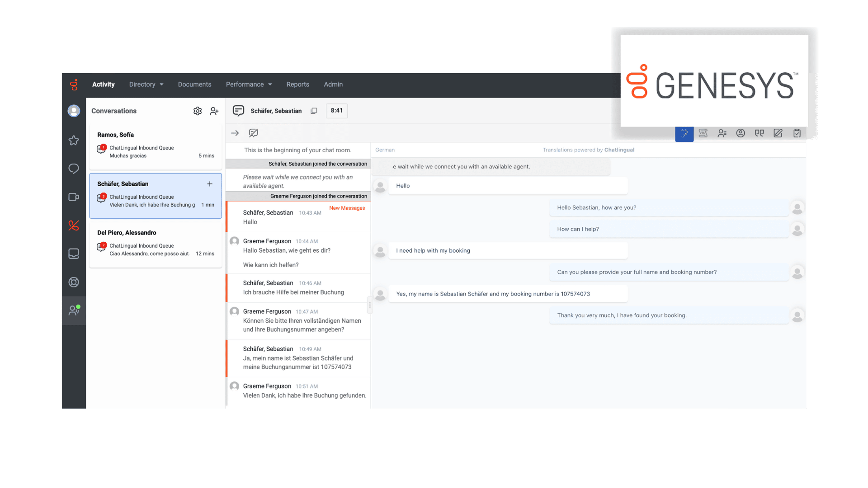This screenshot has width=868, height=488.
Task: Open the Video camera in the sidebar
Action: tap(74, 197)
